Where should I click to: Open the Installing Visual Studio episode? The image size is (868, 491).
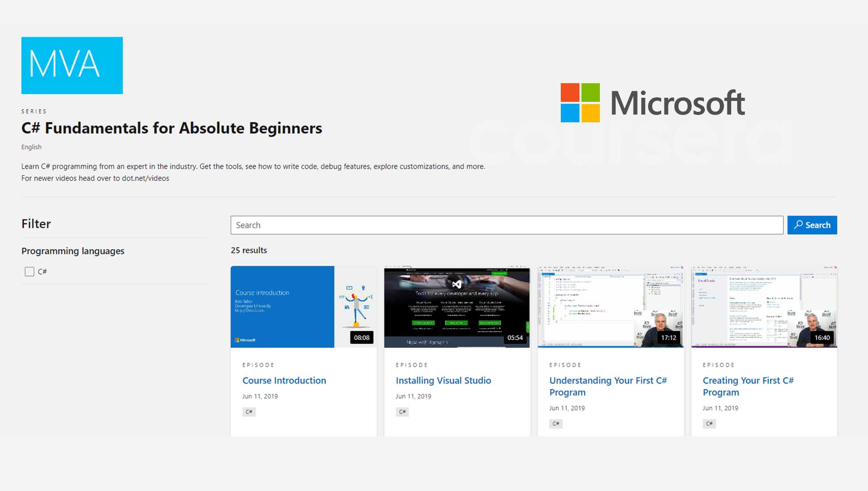pyautogui.click(x=444, y=381)
